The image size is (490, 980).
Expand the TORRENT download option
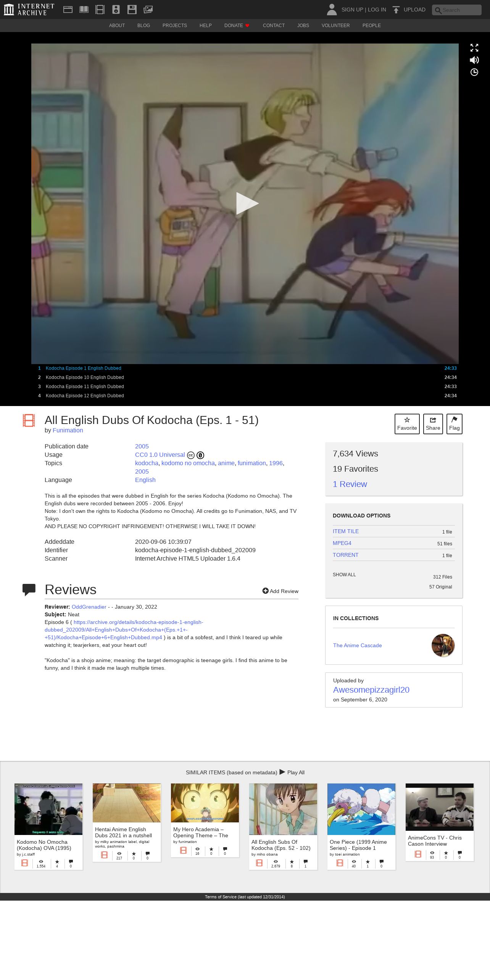click(346, 555)
